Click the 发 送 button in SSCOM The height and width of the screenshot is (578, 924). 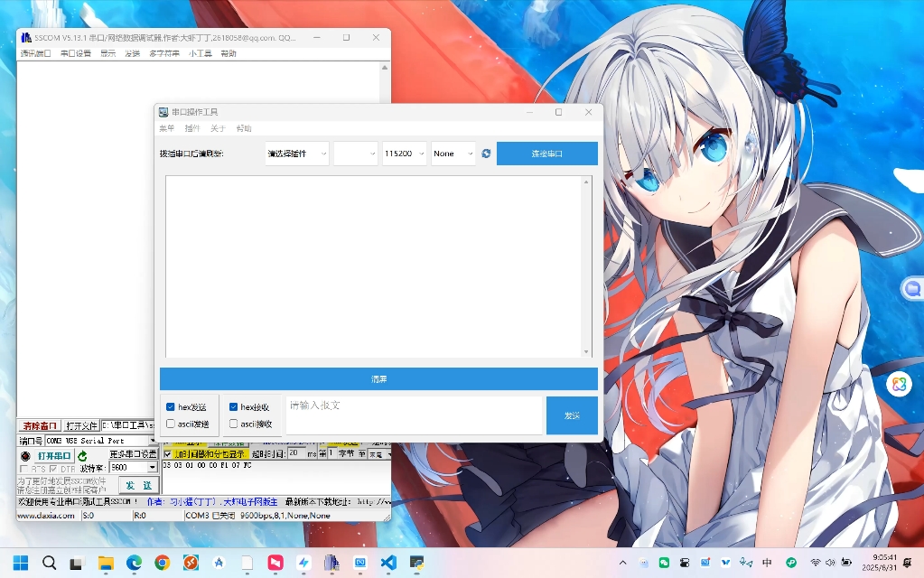138,485
